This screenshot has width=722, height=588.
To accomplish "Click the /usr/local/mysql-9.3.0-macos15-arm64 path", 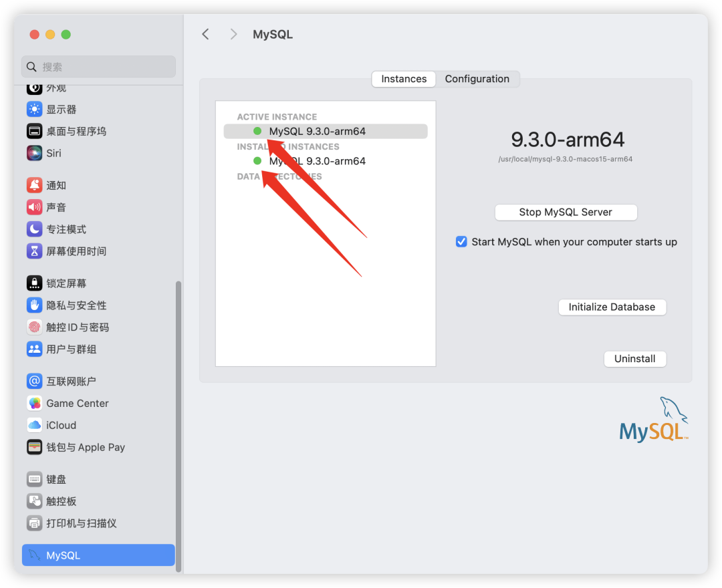I will click(566, 159).
